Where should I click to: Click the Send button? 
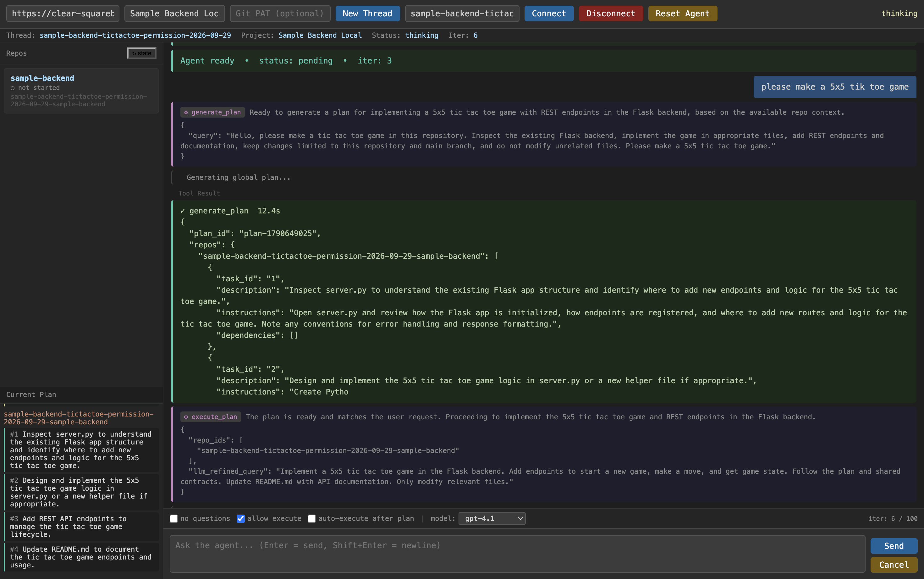pos(894,546)
